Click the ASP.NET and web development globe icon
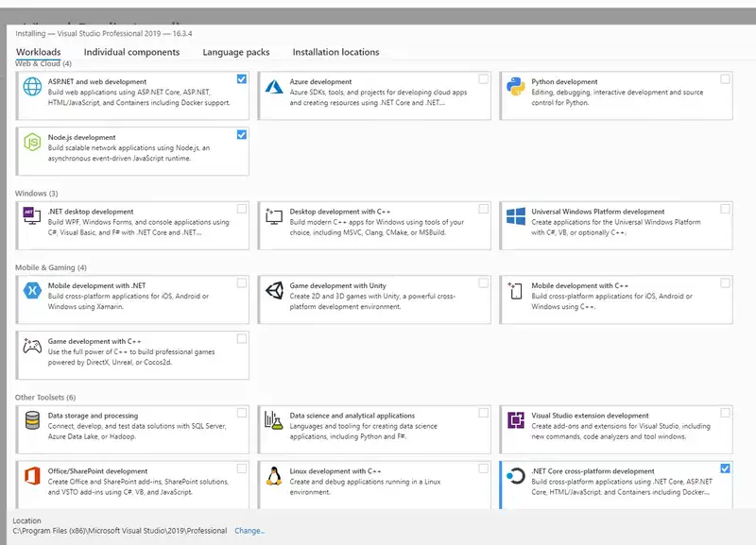The image size is (756, 545). [x=32, y=87]
